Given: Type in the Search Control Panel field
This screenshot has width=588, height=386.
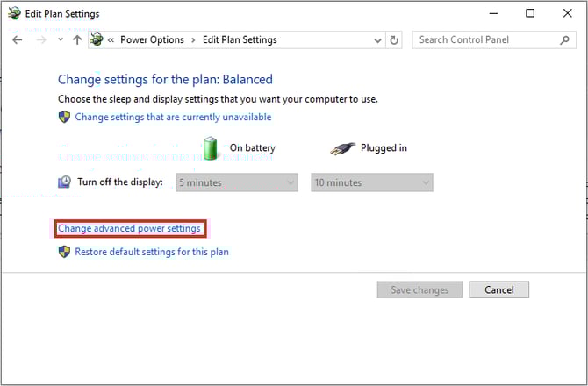Looking at the screenshot, I should pos(485,40).
